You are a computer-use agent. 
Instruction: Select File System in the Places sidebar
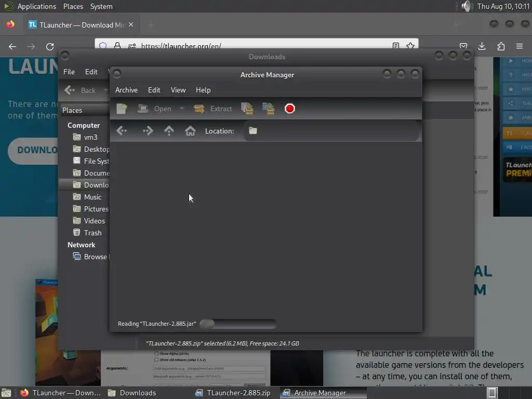click(x=91, y=161)
